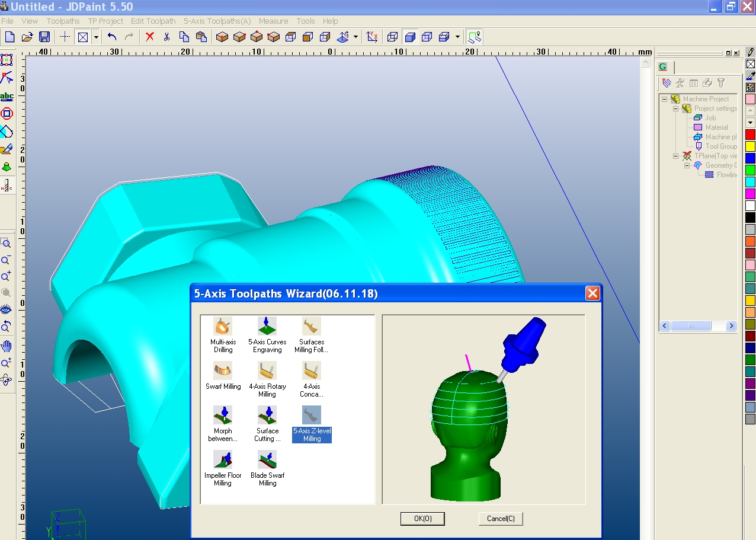Select Job in project tree
The width and height of the screenshot is (756, 540).
[x=710, y=118]
